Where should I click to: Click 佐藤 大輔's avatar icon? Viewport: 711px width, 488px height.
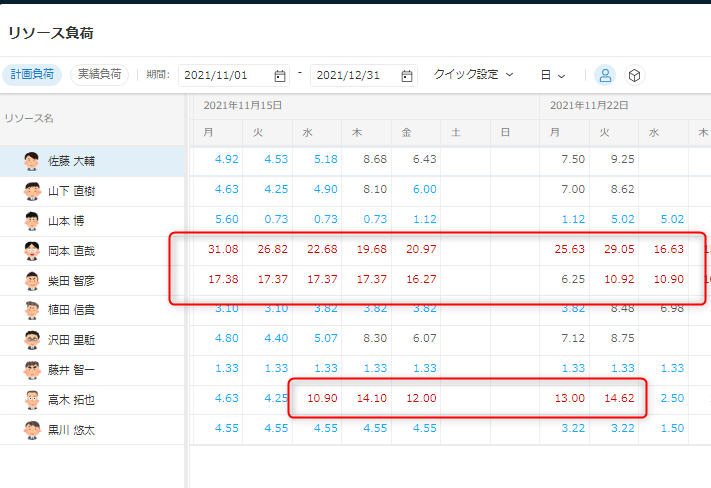[x=31, y=160]
